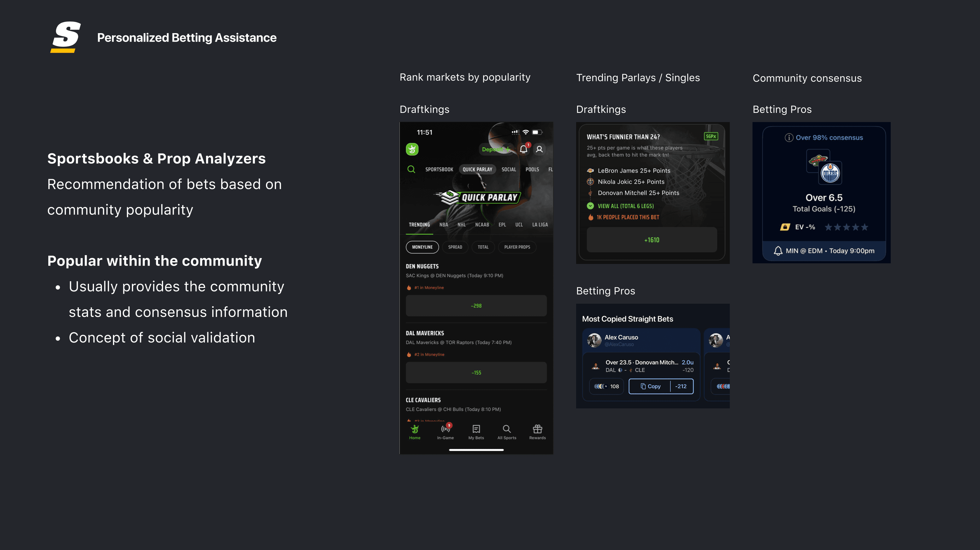Click the consensus info icon
This screenshot has width=980, height=550.
[789, 138]
